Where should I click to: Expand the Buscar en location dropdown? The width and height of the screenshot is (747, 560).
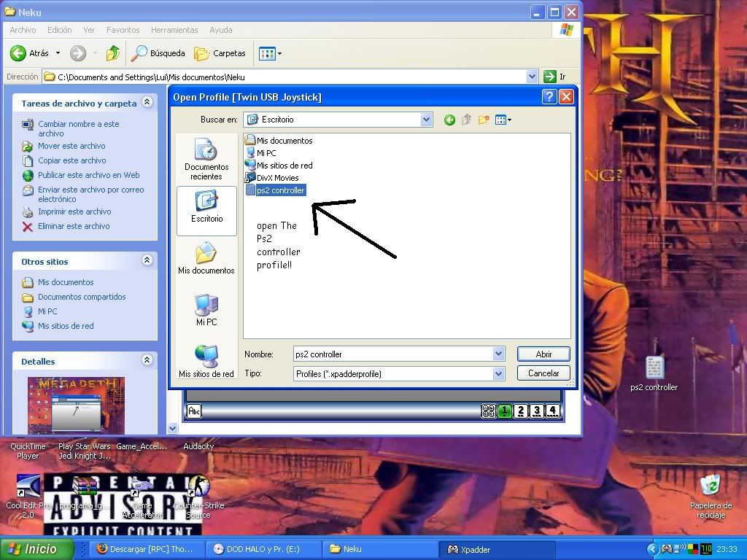pos(426,120)
